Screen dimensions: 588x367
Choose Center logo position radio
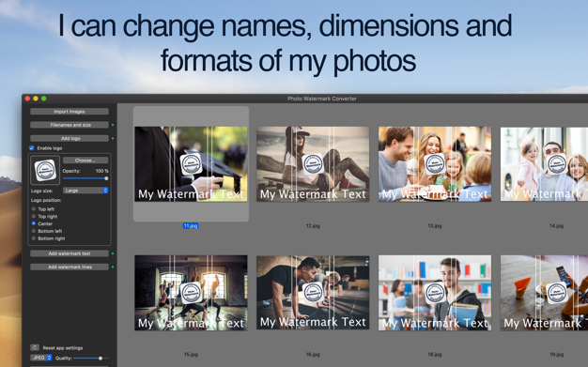click(x=34, y=223)
